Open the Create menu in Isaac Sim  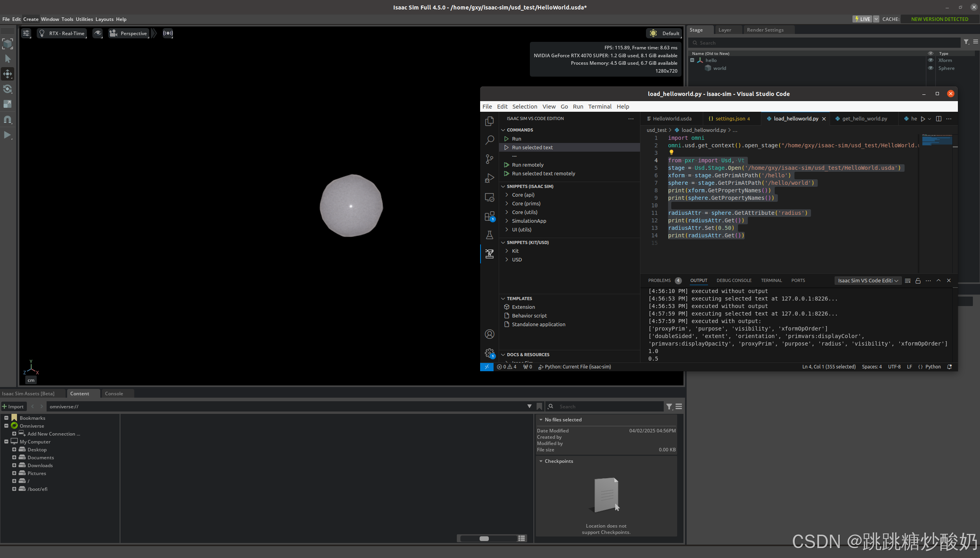point(31,19)
